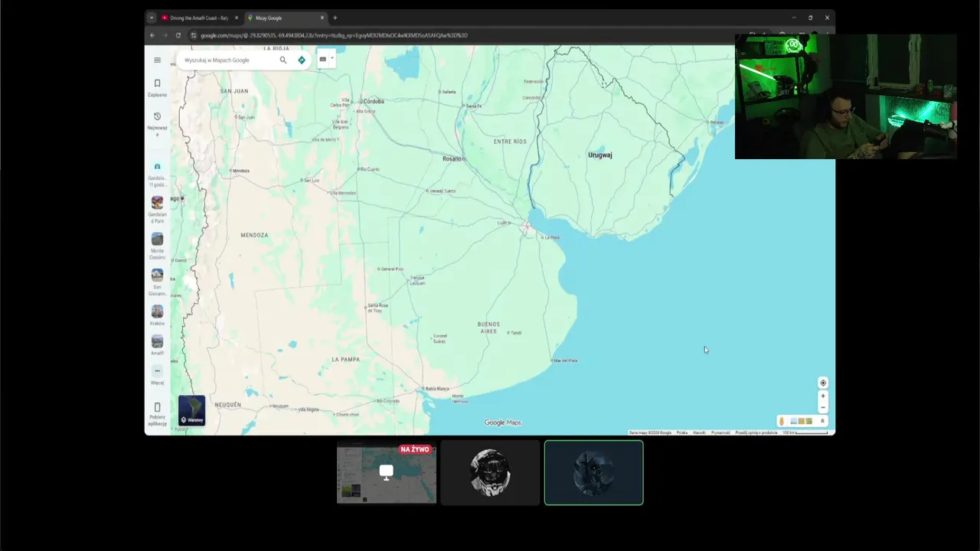Focus the Wyszukaj w Mapach Google field
The width and height of the screenshot is (980, 551).
click(x=230, y=60)
